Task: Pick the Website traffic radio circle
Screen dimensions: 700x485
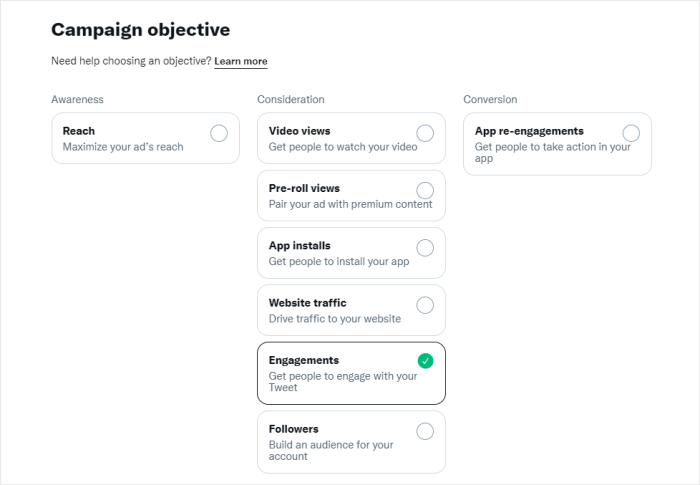Action: pyautogui.click(x=425, y=304)
